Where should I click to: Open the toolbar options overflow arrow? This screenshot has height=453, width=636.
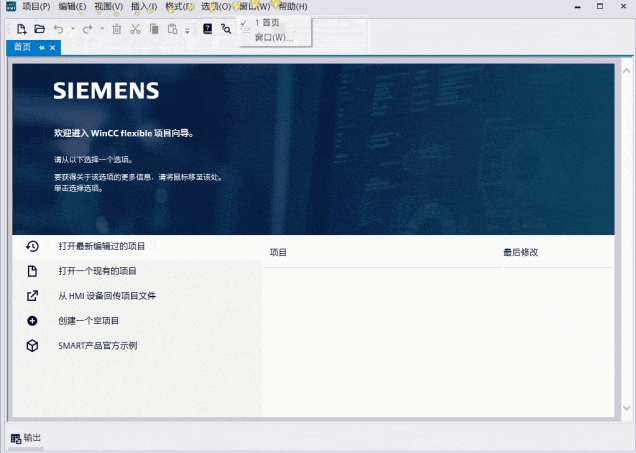[x=187, y=30]
